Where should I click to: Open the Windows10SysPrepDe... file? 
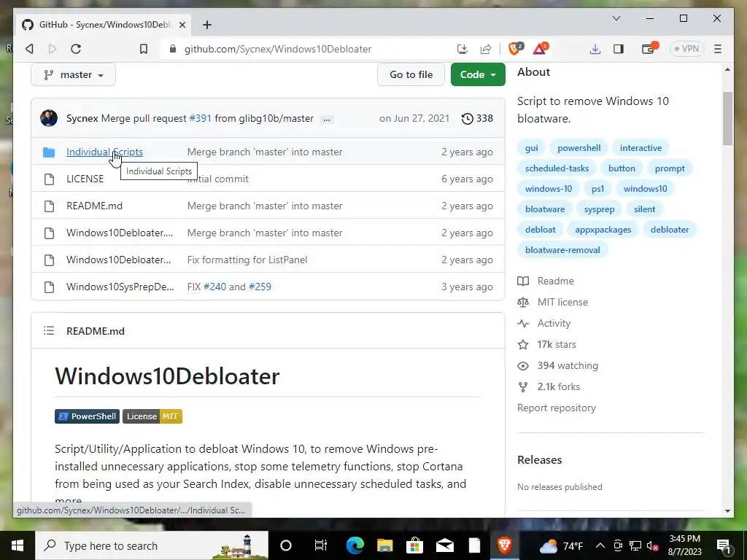click(x=120, y=287)
